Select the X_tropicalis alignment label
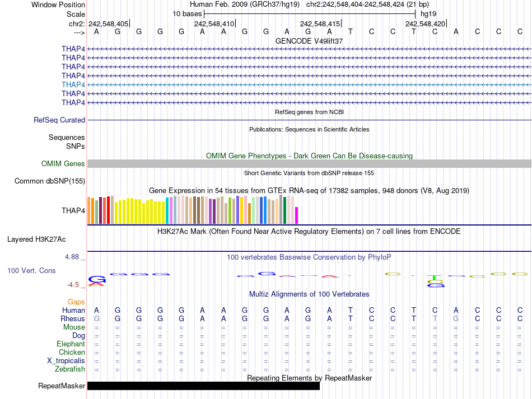 66,361
